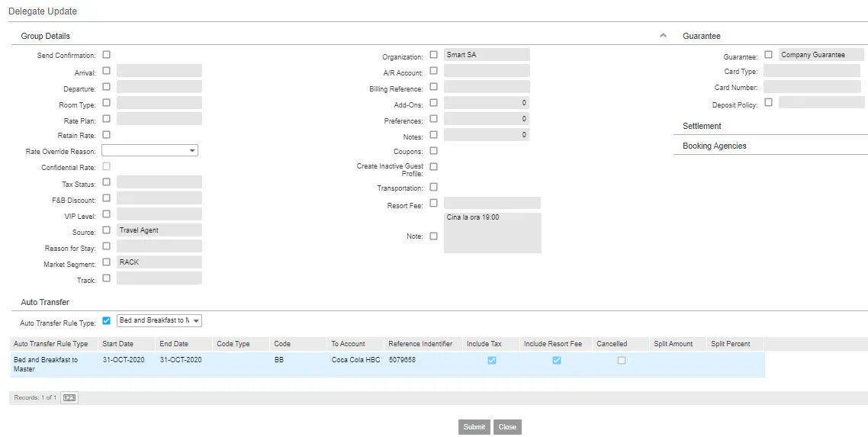Viewport: 868px width, 437px height.
Task: Check the Reason for Stay checkbox
Action: [x=106, y=246]
